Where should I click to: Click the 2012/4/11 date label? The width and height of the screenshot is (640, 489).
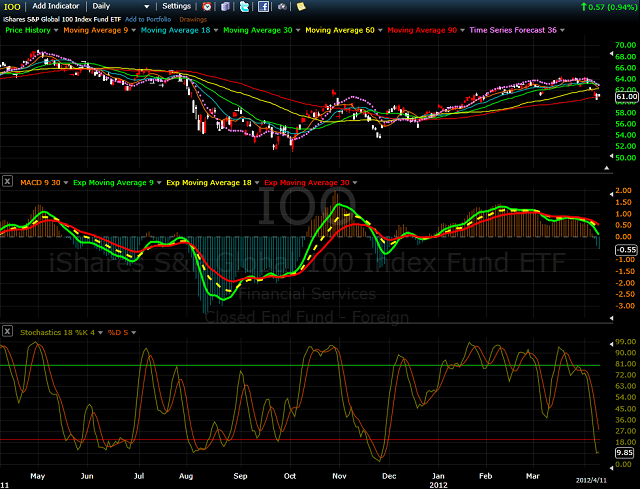tap(591, 480)
